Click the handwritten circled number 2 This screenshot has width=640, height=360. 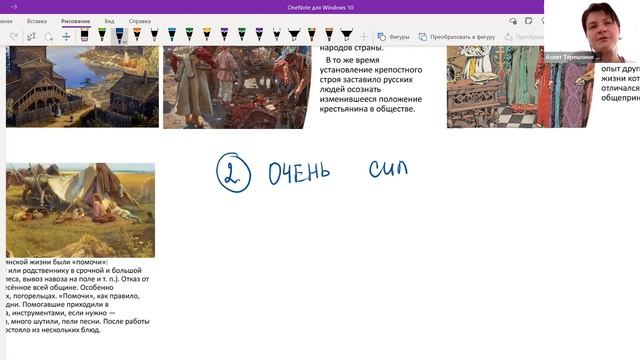(x=233, y=173)
